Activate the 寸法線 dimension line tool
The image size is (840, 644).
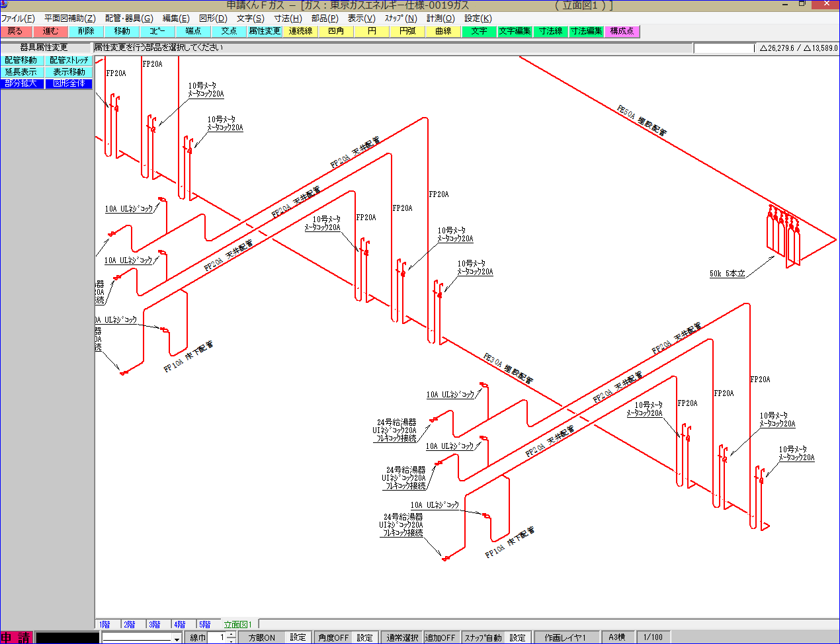click(x=550, y=31)
